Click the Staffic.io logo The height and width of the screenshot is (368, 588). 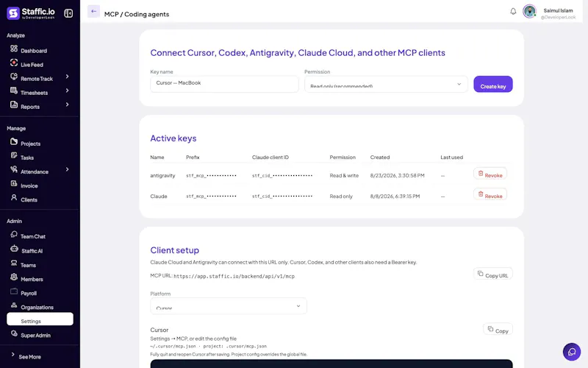tap(31, 13)
